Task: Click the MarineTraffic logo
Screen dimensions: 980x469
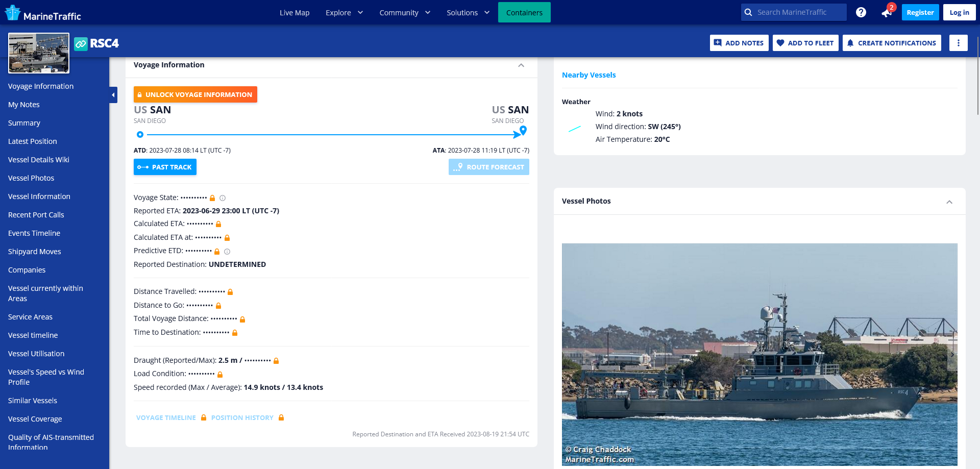Action: pos(43,13)
